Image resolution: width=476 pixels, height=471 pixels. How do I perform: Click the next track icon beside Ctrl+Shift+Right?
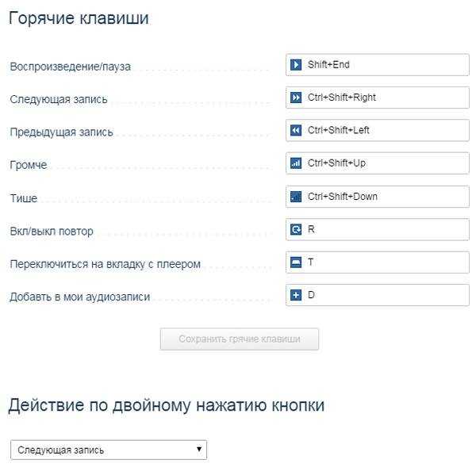296,98
